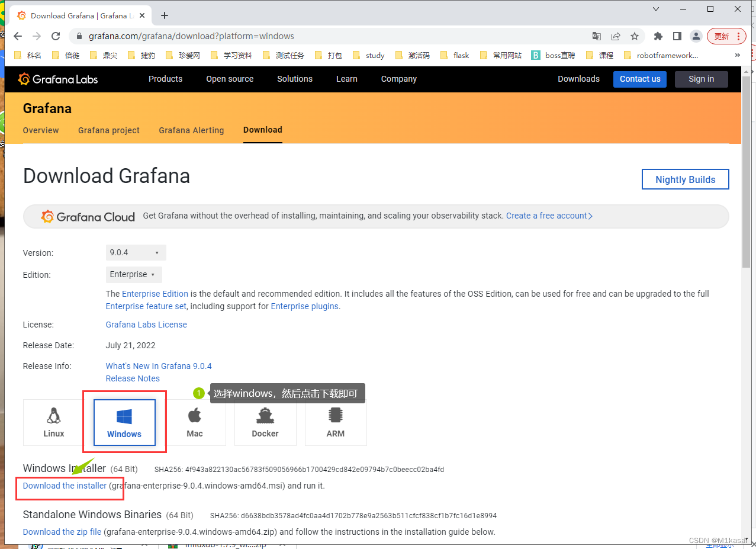Open the Learn navigation menu
This screenshot has height=549, width=756.
[x=347, y=79]
